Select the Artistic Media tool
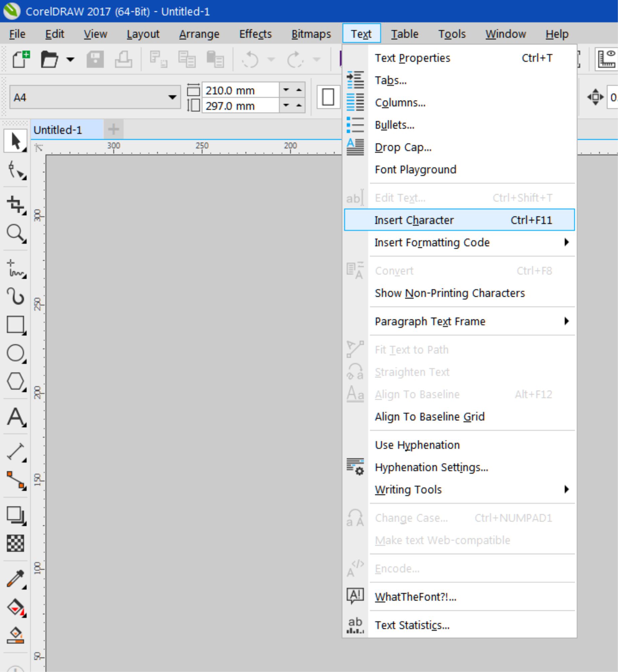 16,296
